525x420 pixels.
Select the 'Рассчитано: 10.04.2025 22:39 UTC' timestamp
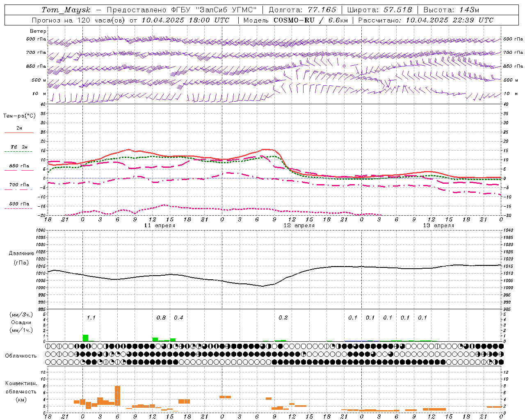click(426, 20)
